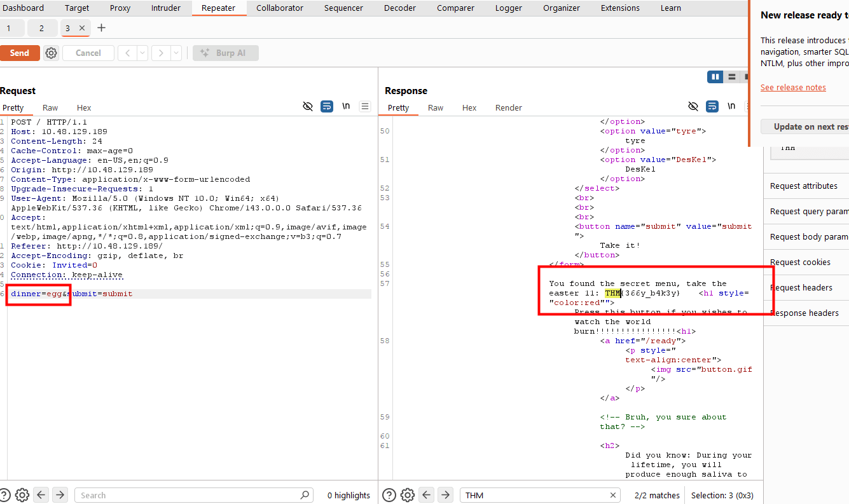This screenshot has width=849, height=504.
Task: Open request panel hamburger options menu
Action: (365, 107)
